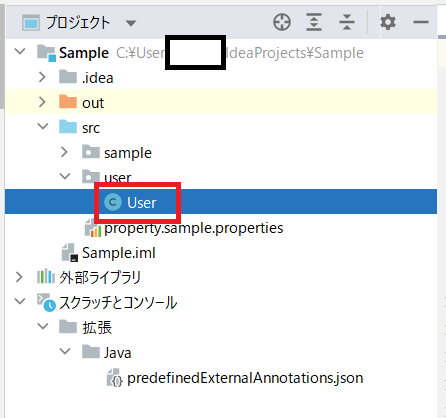Click the orange out folder icon
Image resolution: width=446 pixels, height=418 pixels.
(x=68, y=101)
